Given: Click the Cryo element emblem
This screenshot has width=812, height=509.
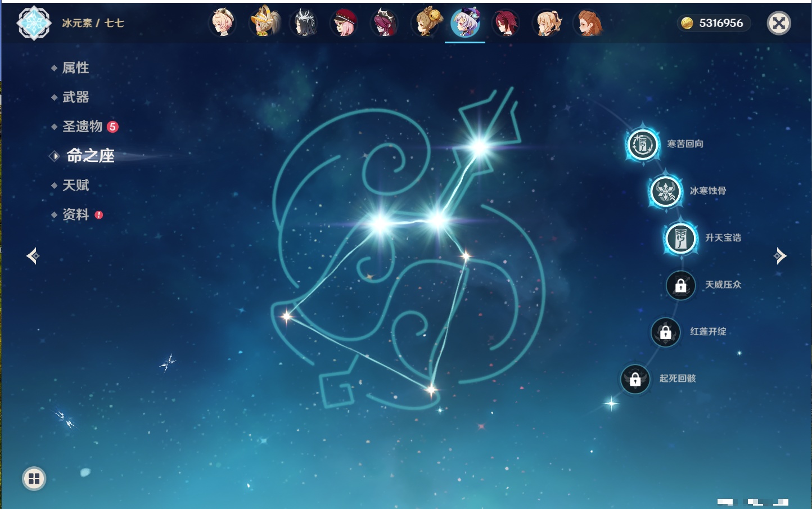Looking at the screenshot, I should 34,23.
